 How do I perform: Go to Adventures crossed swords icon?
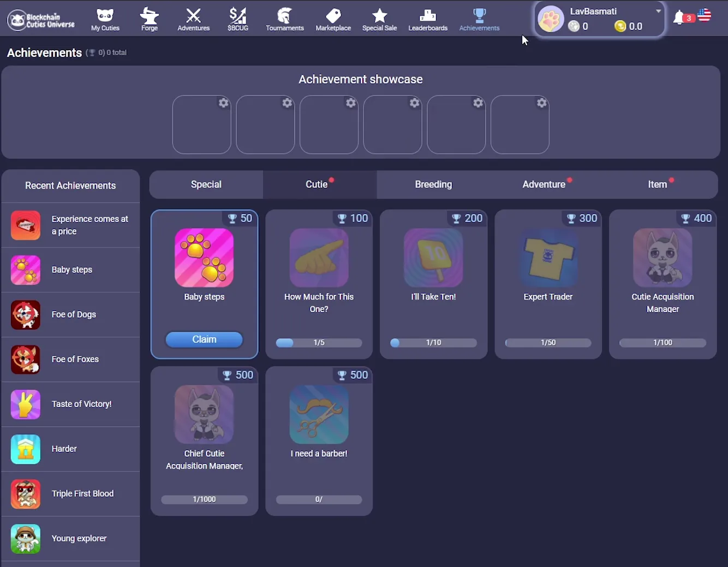tap(193, 20)
